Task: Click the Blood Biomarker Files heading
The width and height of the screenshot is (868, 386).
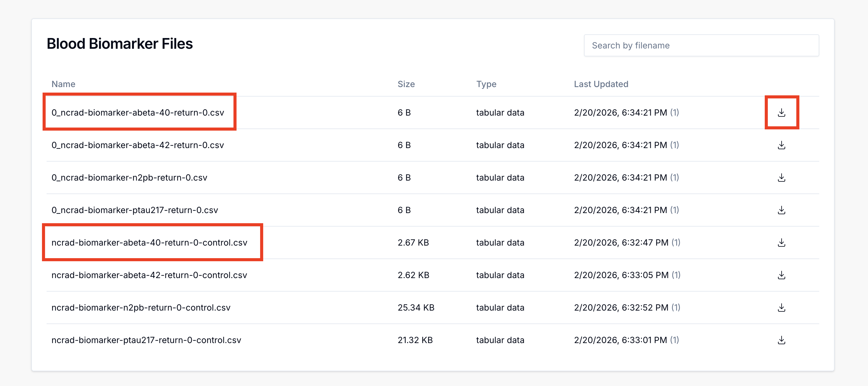Action: (x=120, y=44)
